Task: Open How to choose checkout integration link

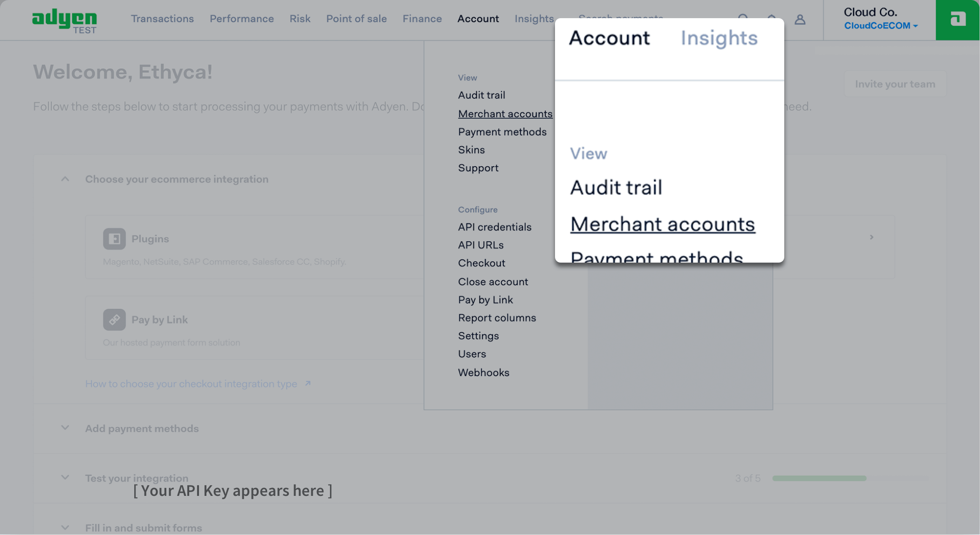Action: point(191,384)
